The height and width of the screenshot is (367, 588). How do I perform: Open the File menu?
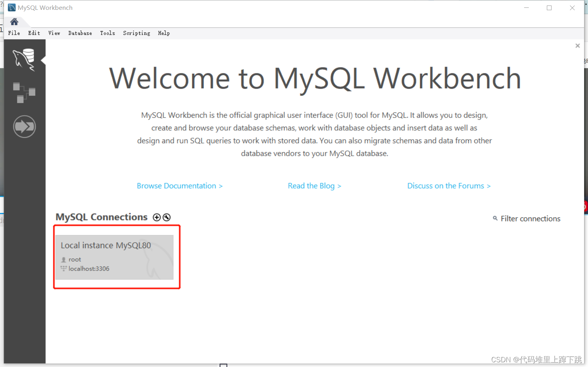point(14,33)
